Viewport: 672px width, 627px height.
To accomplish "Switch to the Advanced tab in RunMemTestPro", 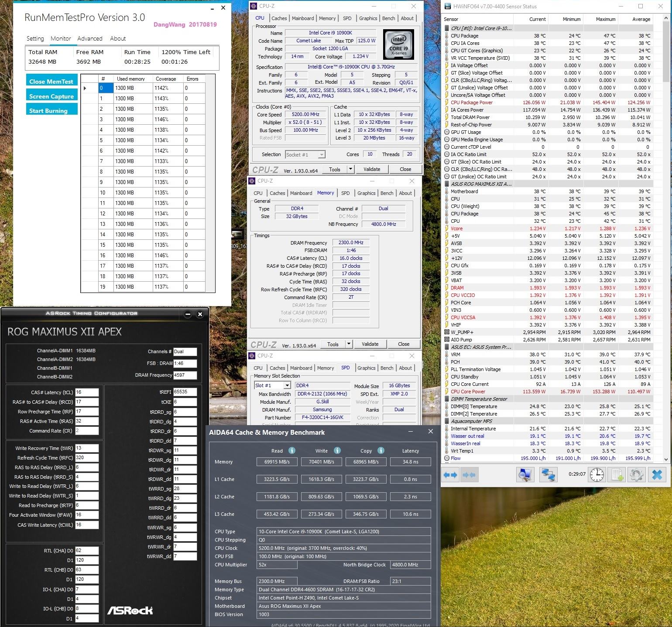I will 90,38.
